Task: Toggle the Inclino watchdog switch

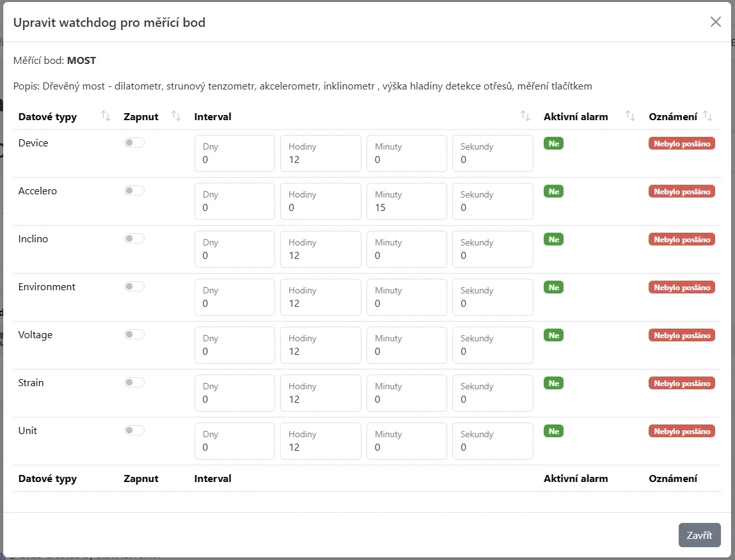Action: 134,239
